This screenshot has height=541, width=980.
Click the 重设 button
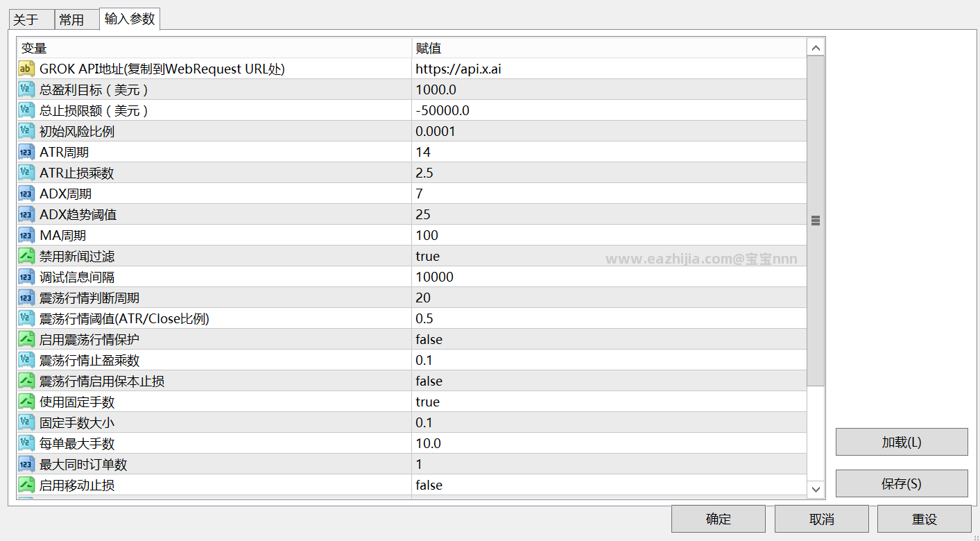[x=925, y=519]
